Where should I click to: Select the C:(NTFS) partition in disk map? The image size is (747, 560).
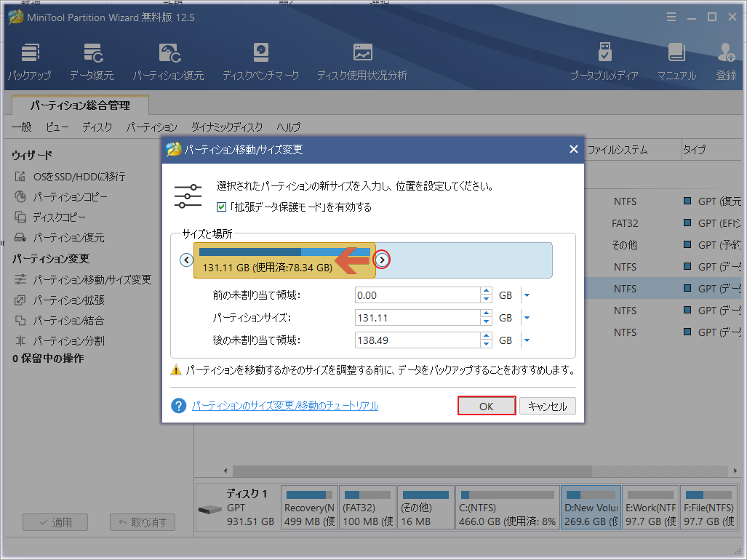click(x=508, y=508)
